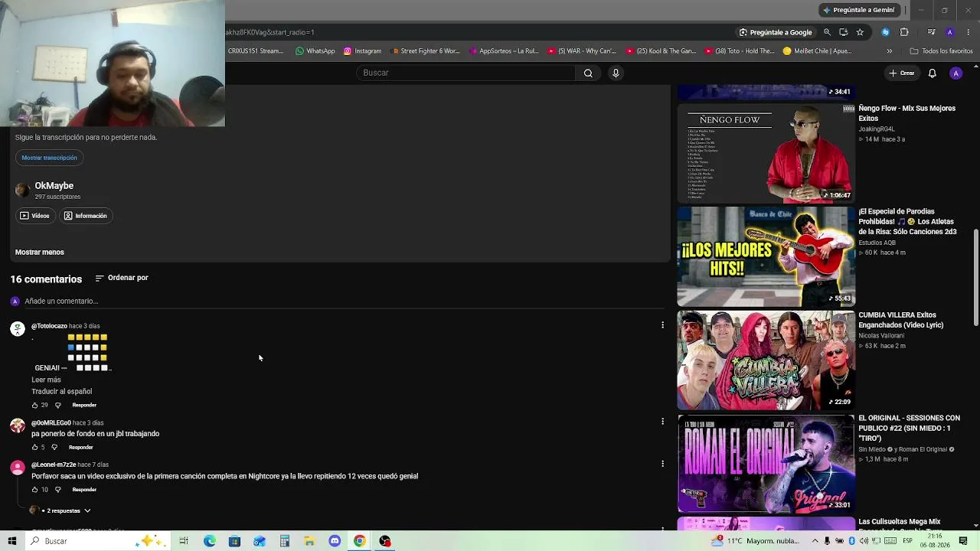Open options menu for @Totolocazo comment

pos(662,325)
